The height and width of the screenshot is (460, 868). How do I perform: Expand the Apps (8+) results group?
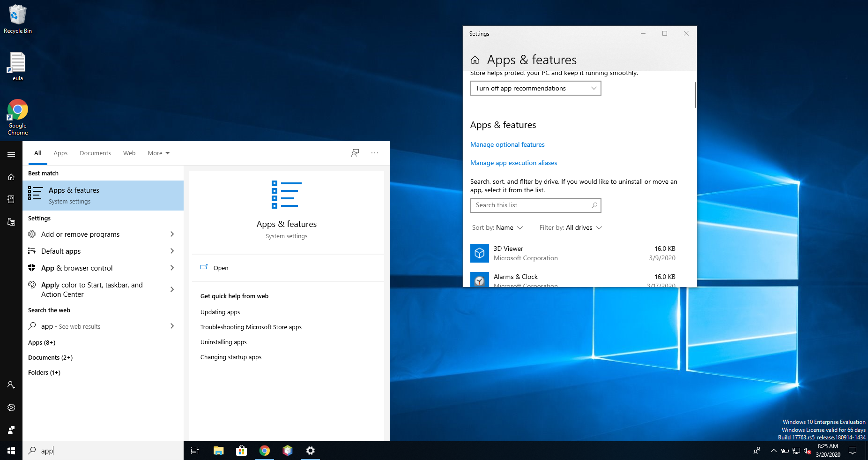pos(42,342)
